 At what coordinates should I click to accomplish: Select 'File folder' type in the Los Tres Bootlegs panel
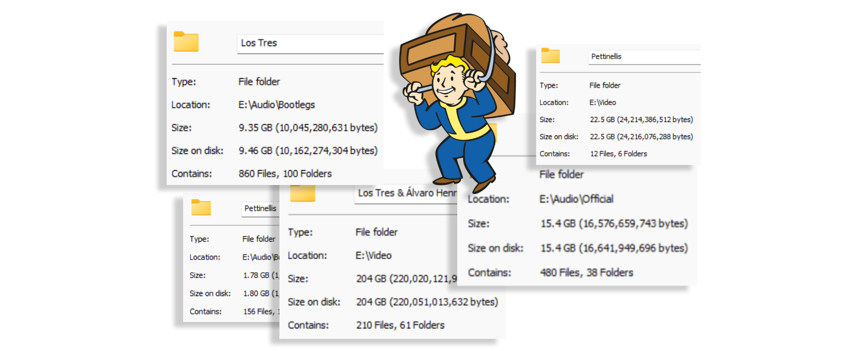click(x=259, y=82)
